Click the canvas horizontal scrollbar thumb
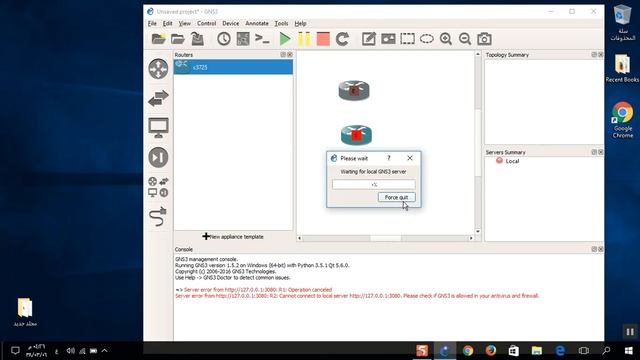This screenshot has width=640, height=360. (386, 238)
